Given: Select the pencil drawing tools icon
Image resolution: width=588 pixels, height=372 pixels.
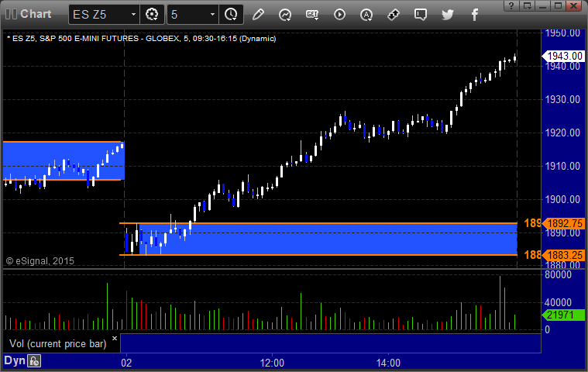Looking at the screenshot, I should point(258,15).
